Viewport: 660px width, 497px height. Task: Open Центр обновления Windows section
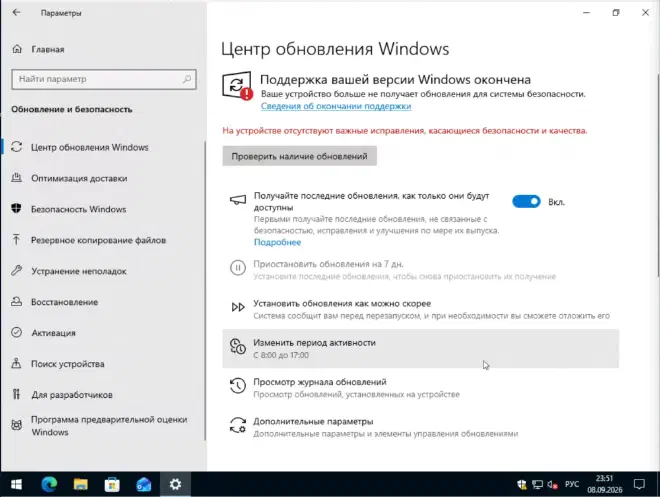pyautogui.click(x=89, y=147)
